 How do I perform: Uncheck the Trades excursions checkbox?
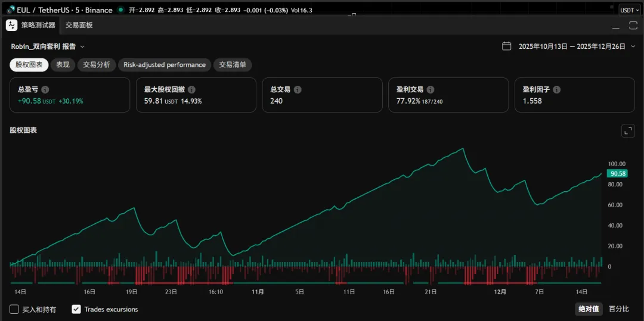click(x=76, y=309)
